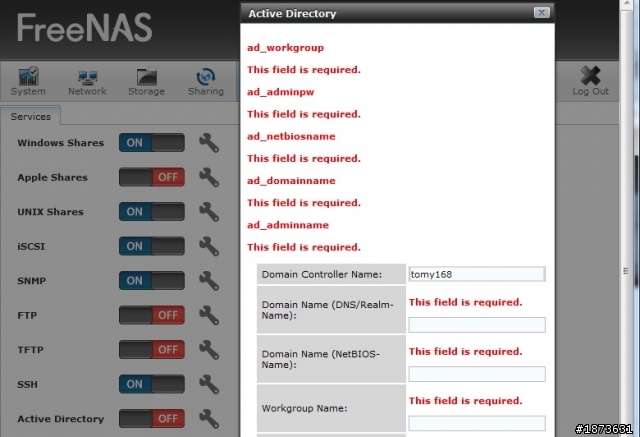
Task: Toggle the iSCSI service switch
Action: click(x=152, y=246)
